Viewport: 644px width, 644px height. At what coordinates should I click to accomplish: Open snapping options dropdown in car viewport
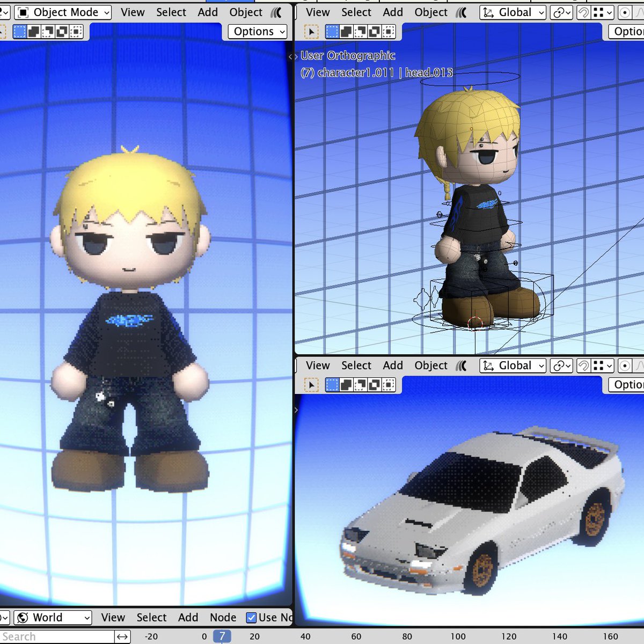click(603, 365)
